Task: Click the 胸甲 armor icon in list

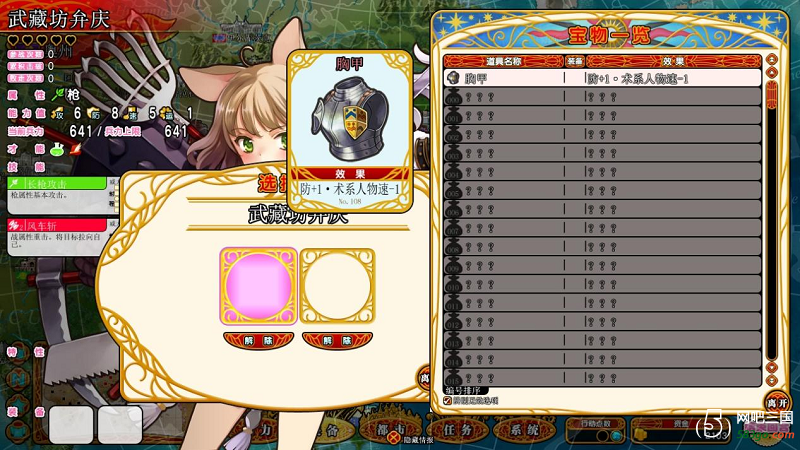Action: pos(453,78)
